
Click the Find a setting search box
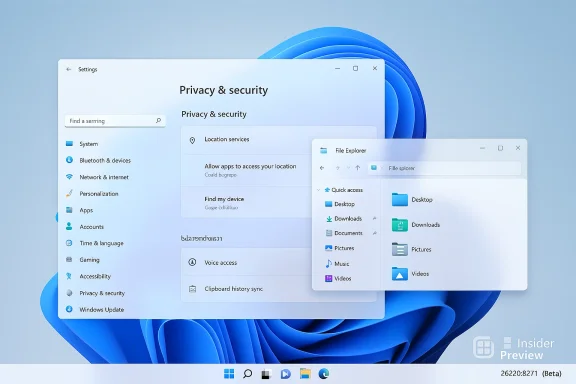click(115, 121)
